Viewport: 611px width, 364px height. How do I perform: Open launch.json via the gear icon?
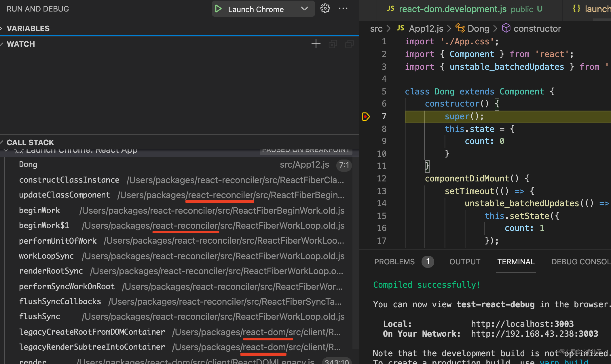point(325,9)
